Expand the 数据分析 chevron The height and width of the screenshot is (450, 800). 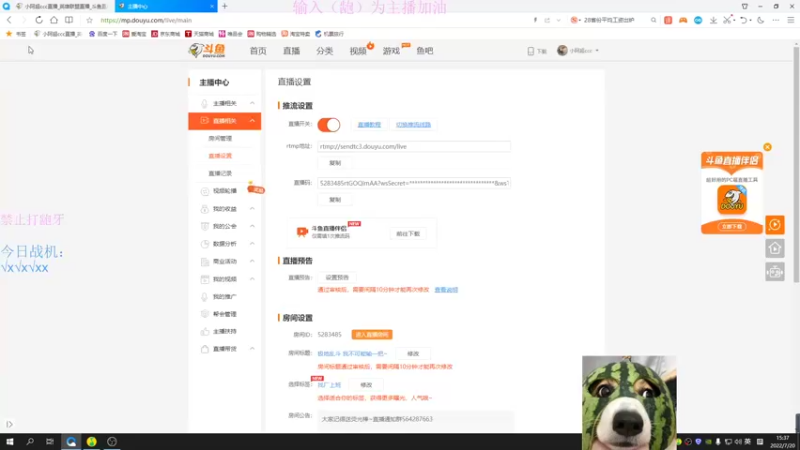[252, 244]
